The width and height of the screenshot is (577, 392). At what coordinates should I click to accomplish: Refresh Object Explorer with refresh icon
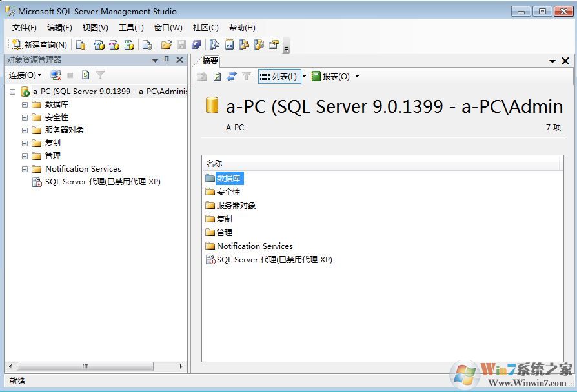coord(86,75)
